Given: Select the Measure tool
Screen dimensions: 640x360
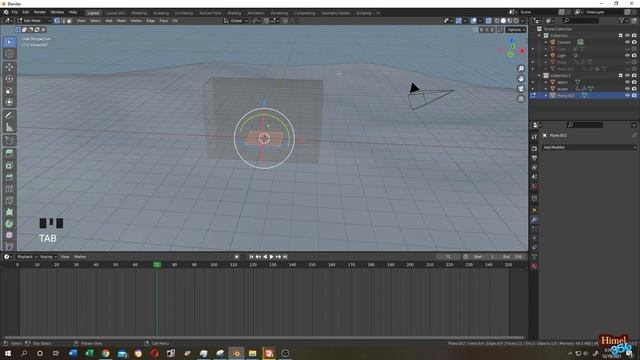Looking at the screenshot, I should pyautogui.click(x=9, y=128).
